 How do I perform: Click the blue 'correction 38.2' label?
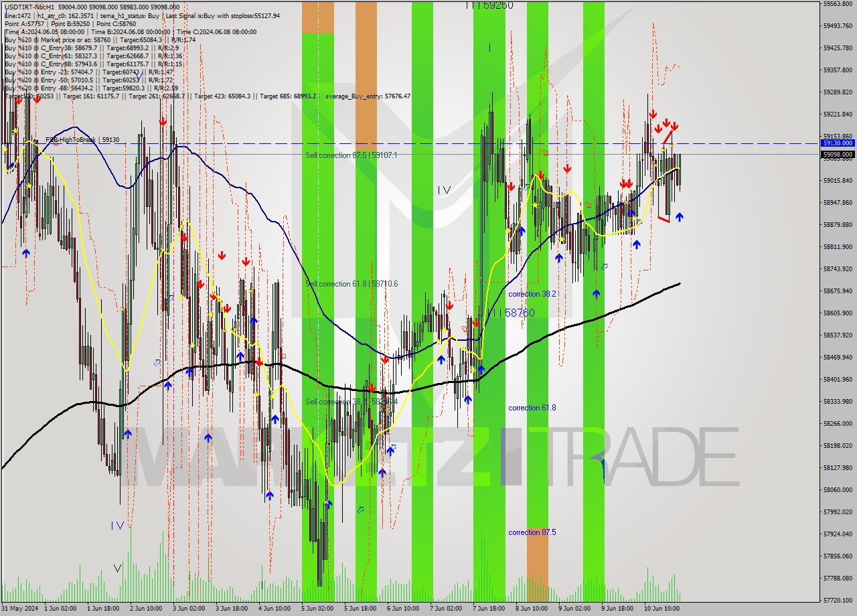[532, 294]
